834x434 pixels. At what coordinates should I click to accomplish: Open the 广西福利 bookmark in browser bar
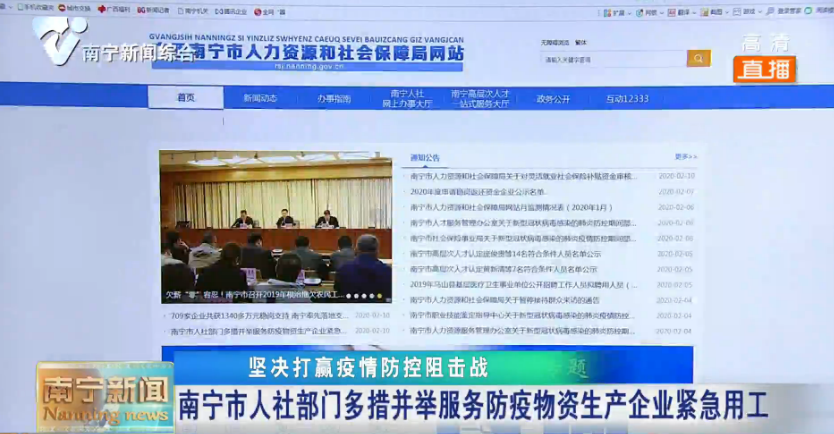pos(114,9)
